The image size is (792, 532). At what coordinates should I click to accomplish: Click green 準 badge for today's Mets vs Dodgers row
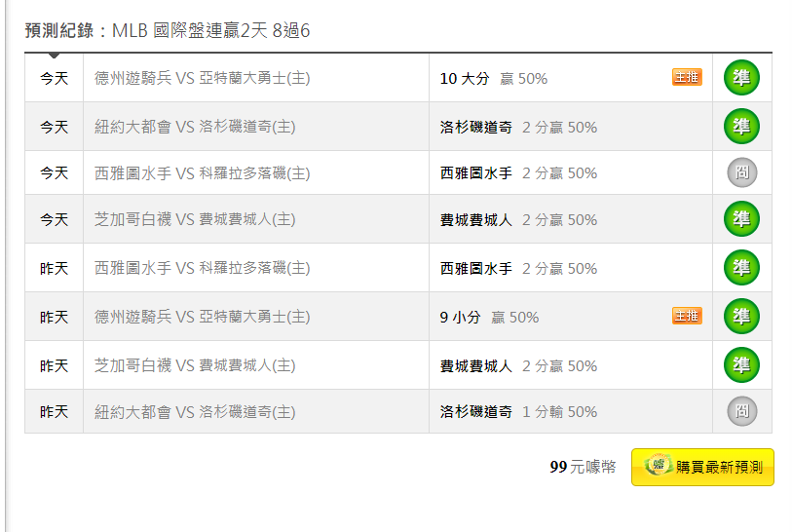tap(741, 127)
